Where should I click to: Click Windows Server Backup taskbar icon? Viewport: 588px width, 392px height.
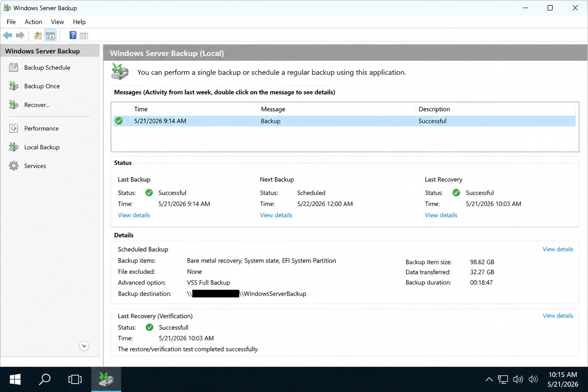point(106,379)
